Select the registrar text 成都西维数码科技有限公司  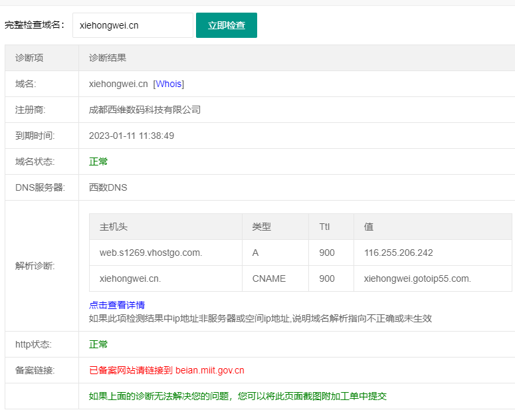click(145, 110)
